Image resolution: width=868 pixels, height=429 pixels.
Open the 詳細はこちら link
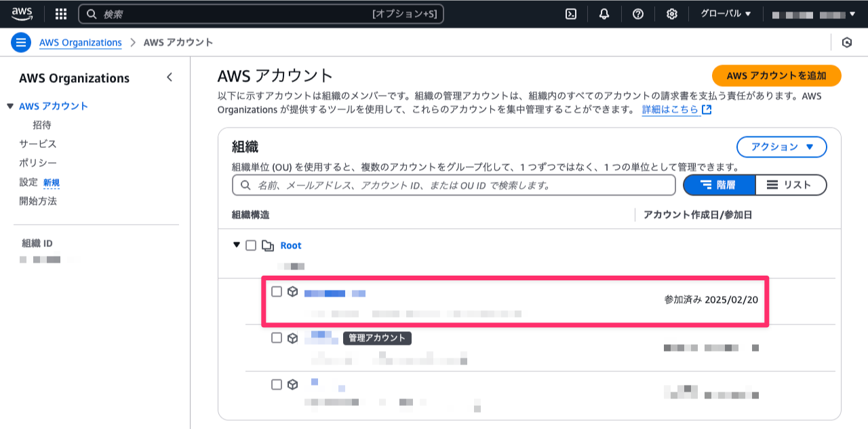coord(671,109)
